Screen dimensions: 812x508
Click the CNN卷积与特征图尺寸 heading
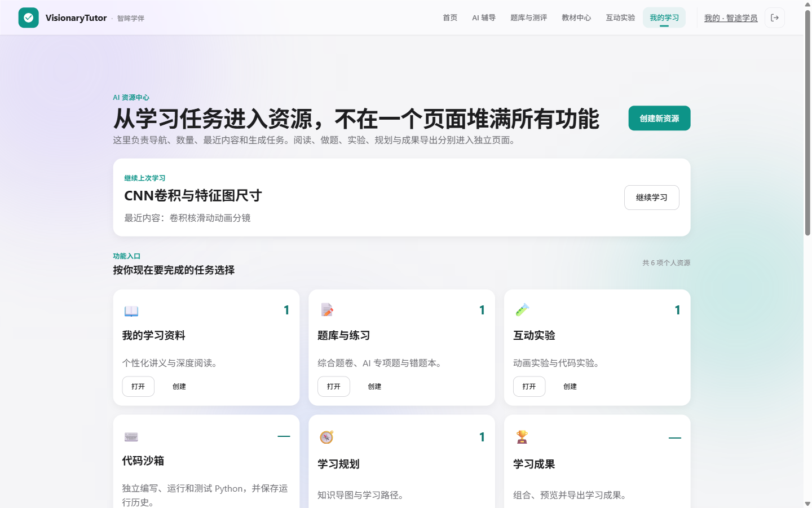[x=193, y=196]
